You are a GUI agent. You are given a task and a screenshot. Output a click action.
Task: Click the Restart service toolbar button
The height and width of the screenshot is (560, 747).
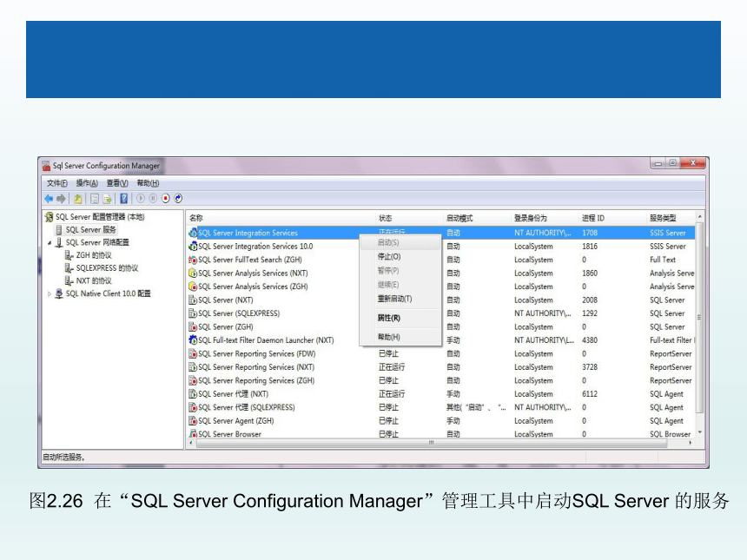point(178,198)
